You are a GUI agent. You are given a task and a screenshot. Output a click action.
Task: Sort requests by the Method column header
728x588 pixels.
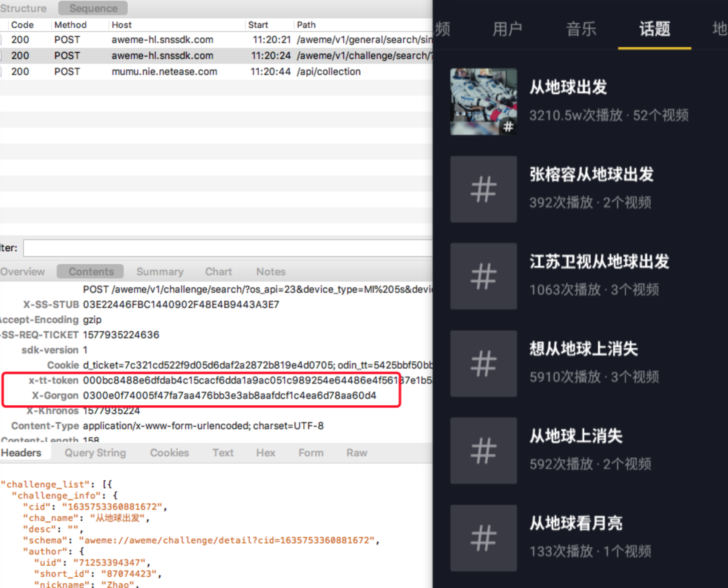[70, 25]
